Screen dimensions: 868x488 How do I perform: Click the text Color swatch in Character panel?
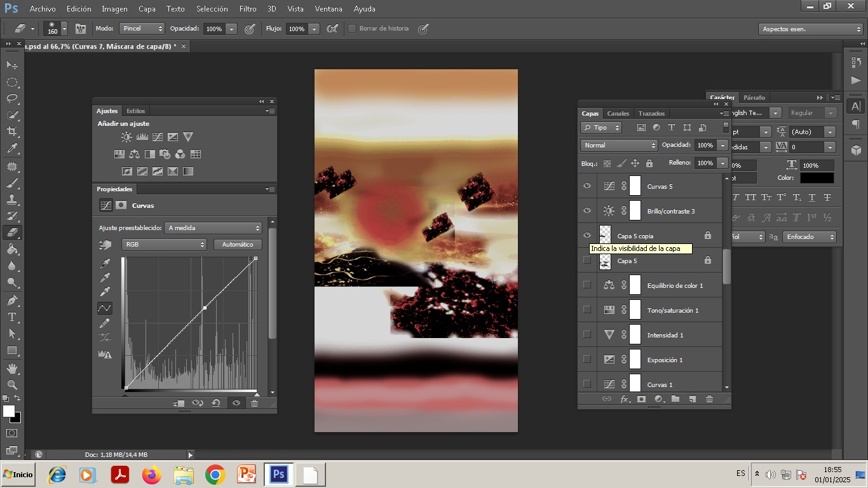[x=817, y=178]
